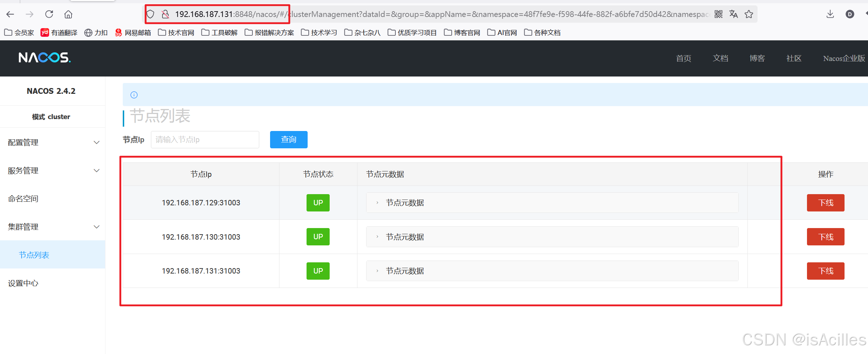
Task: Click the insecure connection lock icon
Action: click(x=165, y=14)
